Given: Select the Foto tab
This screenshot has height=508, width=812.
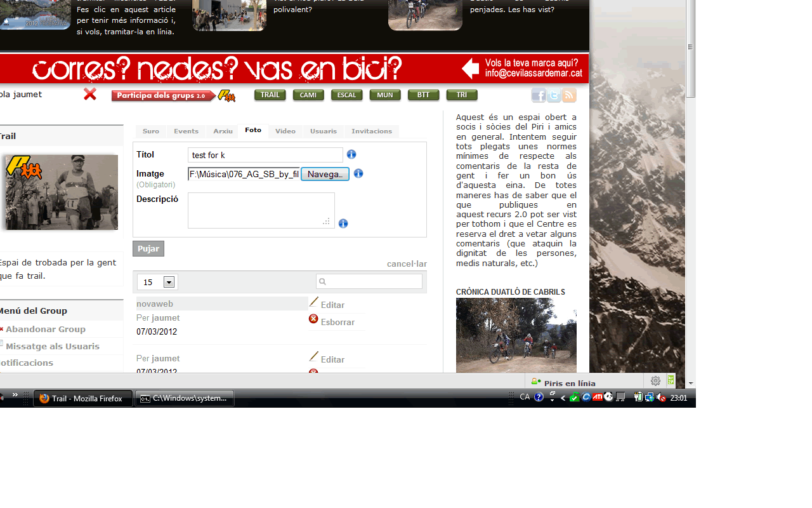Looking at the screenshot, I should (253, 130).
